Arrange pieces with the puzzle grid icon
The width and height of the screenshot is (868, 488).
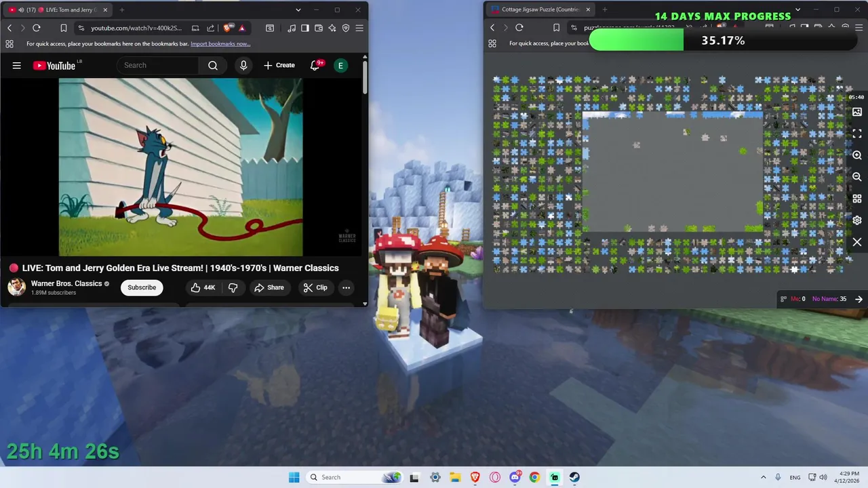click(x=857, y=199)
